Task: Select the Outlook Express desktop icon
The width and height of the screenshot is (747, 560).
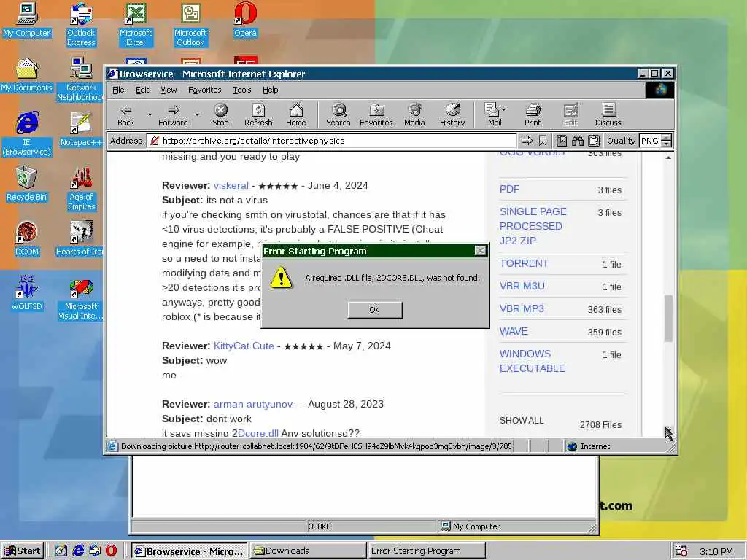Action: coord(81,24)
